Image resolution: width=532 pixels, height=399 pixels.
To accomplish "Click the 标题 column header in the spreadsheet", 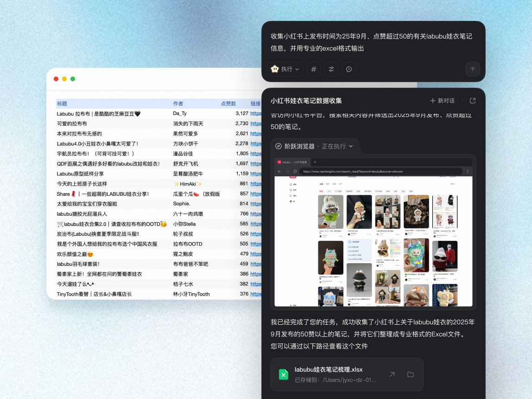I will coord(62,103).
